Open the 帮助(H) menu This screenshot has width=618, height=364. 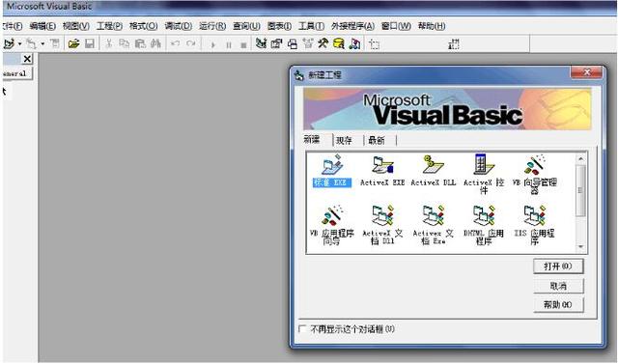(432, 26)
